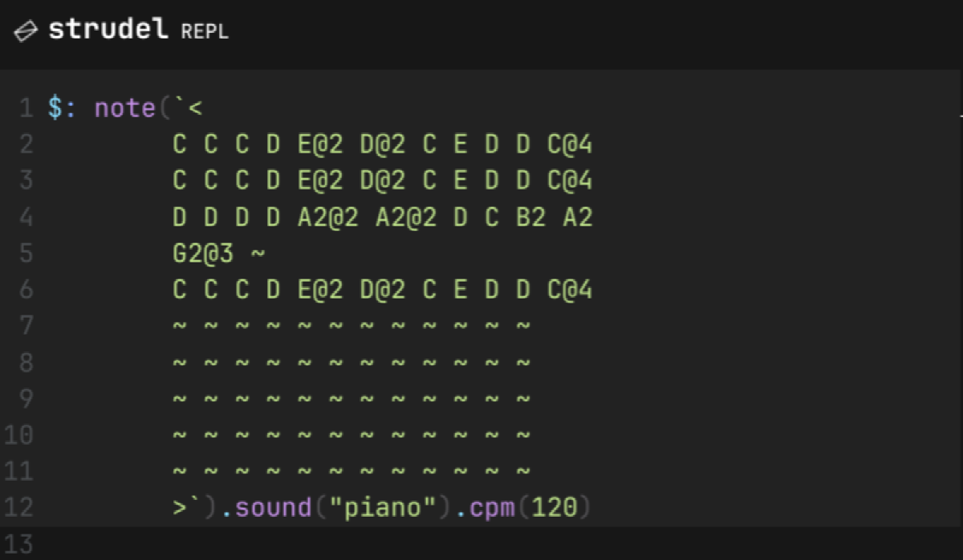The width and height of the screenshot is (963, 560).
Task: Click the last rest on line 11
Action: click(523, 472)
